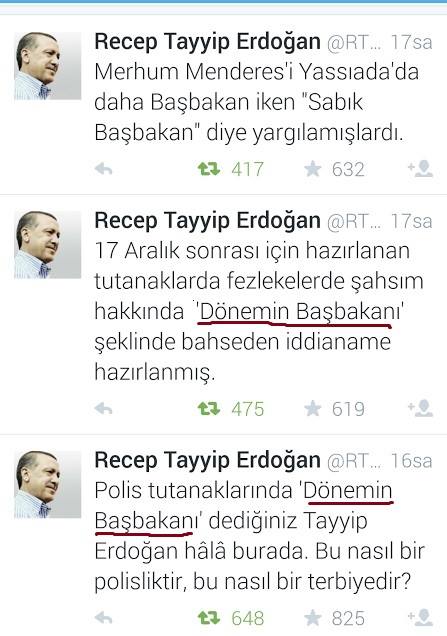Retweet the tweet with 648 retweets
Screen dimensions: 447x636
pos(209,618)
